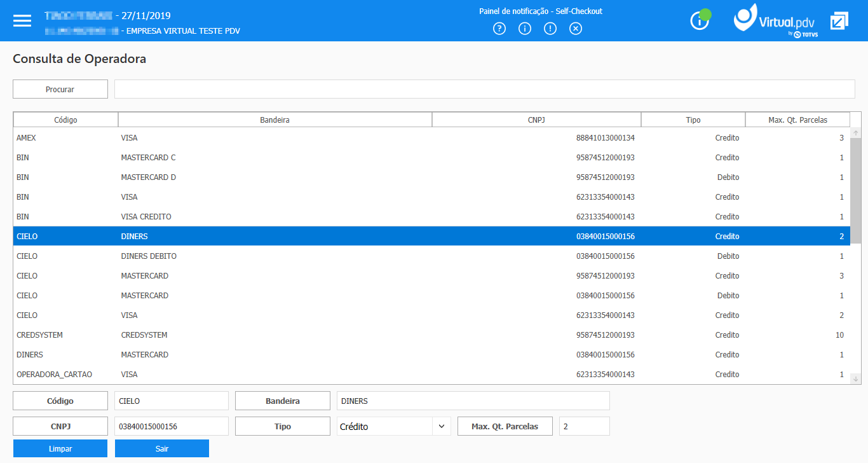Sort by Tipo column header
Image resolution: width=868 pixels, height=463 pixels.
click(693, 120)
